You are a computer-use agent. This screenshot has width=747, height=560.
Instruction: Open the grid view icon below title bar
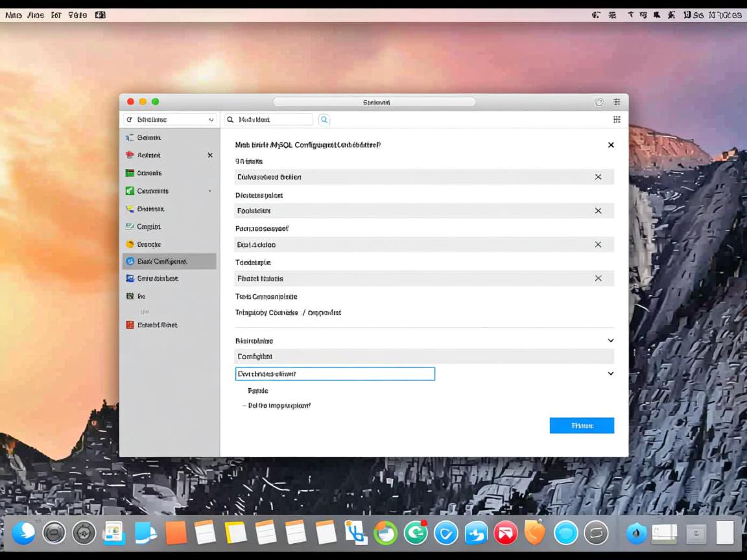[617, 119]
